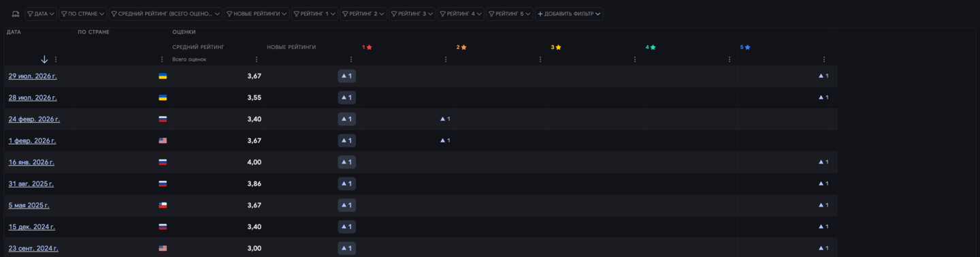The image size is (980, 257).
Task: Select average rating 4,00
Action: [255, 162]
